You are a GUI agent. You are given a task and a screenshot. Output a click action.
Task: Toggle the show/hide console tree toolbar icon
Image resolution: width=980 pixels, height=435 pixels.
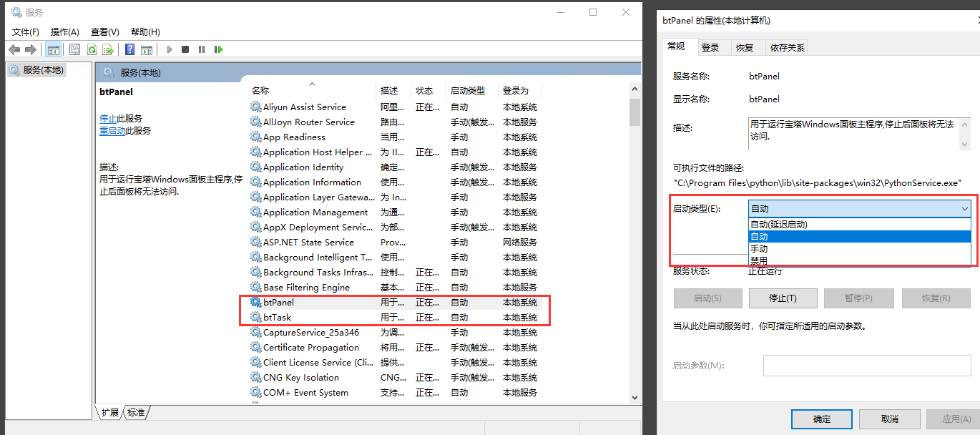point(53,49)
